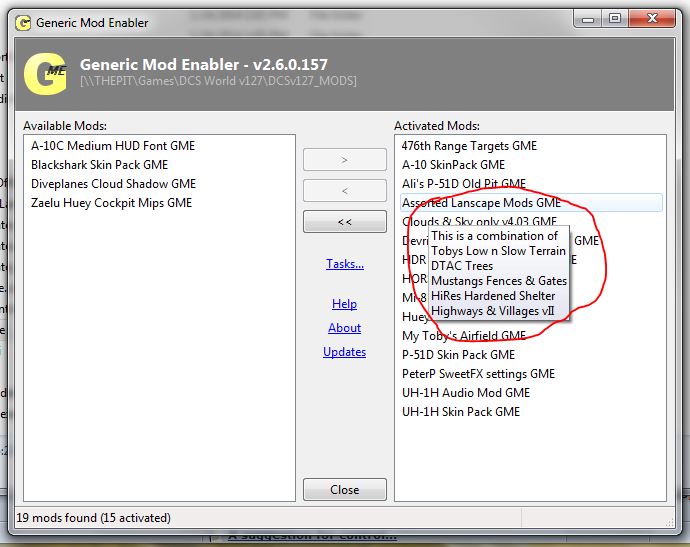Open the Tasks... link
This screenshot has height=547, width=690.
(345, 264)
